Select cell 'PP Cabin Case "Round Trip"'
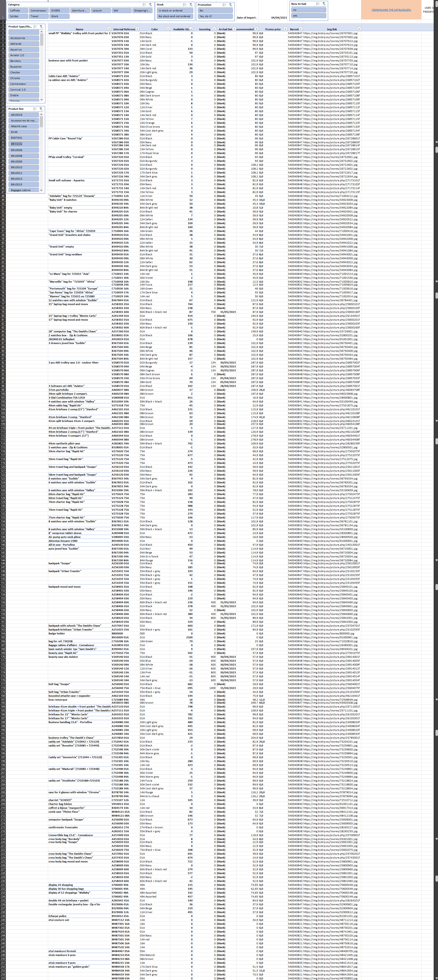Screen dimensions: 438x980 point(79,138)
